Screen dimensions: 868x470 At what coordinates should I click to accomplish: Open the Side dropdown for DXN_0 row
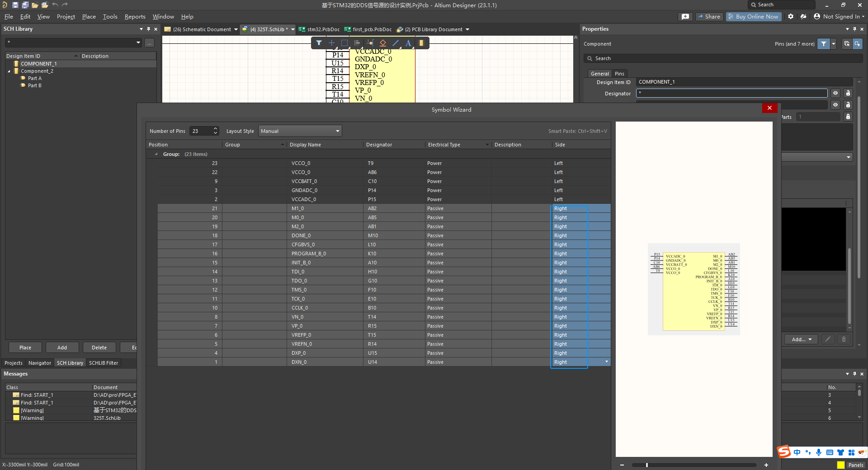607,362
